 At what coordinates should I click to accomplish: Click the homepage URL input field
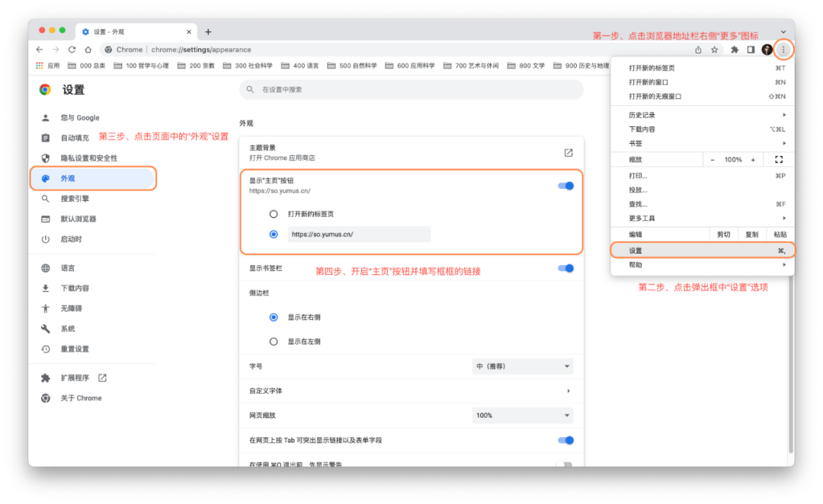pos(359,234)
